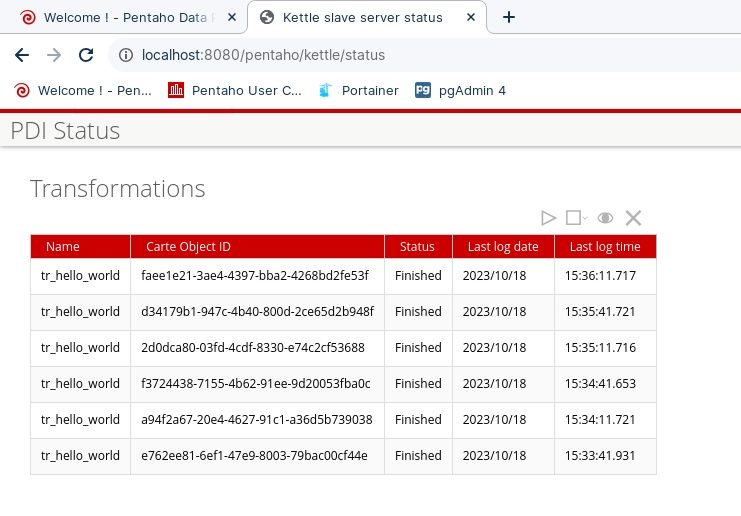Click the stop transformation square icon
The height and width of the screenshot is (516, 741).
(573, 218)
